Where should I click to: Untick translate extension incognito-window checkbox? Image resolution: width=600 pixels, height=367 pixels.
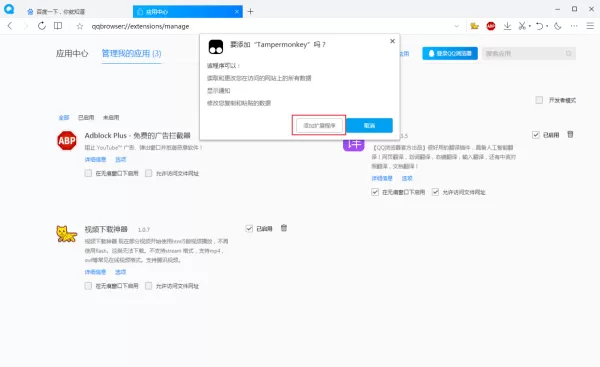(375, 192)
